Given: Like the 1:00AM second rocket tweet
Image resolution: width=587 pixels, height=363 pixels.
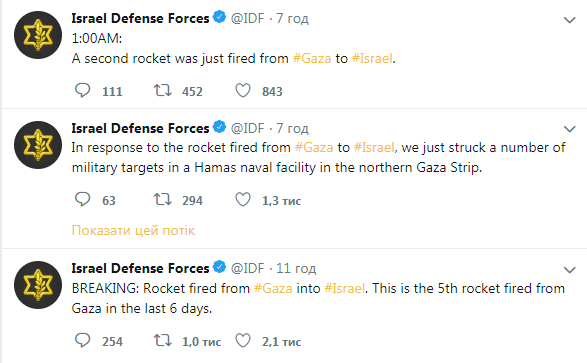Looking at the screenshot, I should pos(243,91).
